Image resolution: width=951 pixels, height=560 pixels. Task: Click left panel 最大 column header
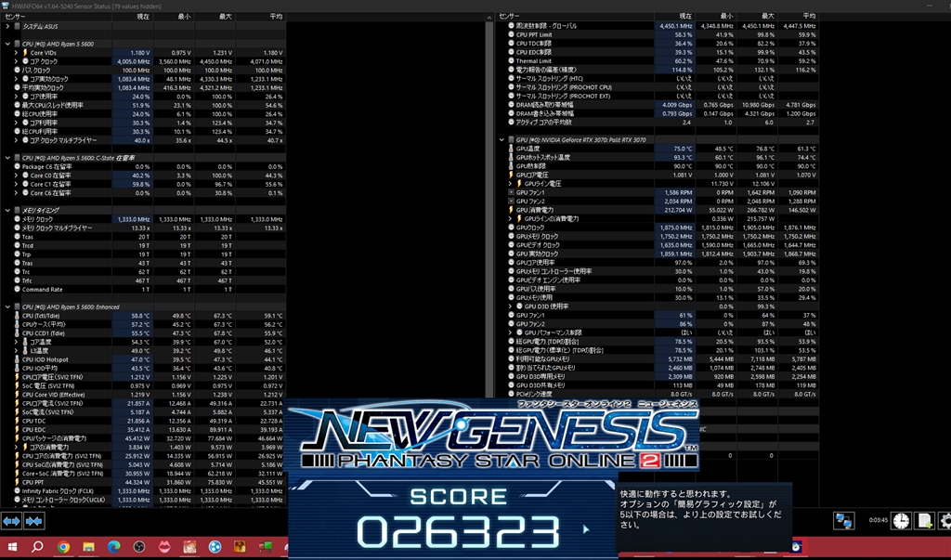click(215, 17)
